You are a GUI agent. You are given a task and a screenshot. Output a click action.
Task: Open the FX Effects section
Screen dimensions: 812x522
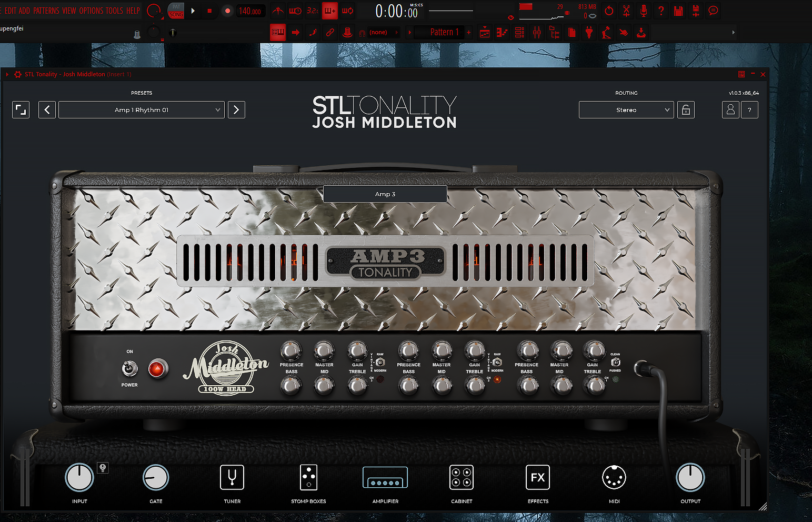click(x=538, y=478)
